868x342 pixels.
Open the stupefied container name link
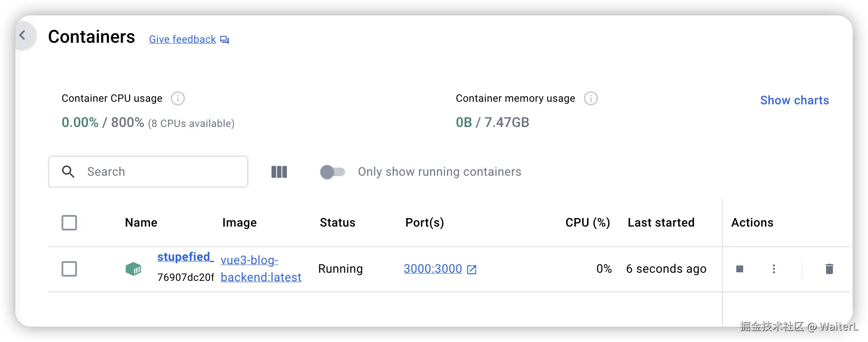pyautogui.click(x=185, y=257)
